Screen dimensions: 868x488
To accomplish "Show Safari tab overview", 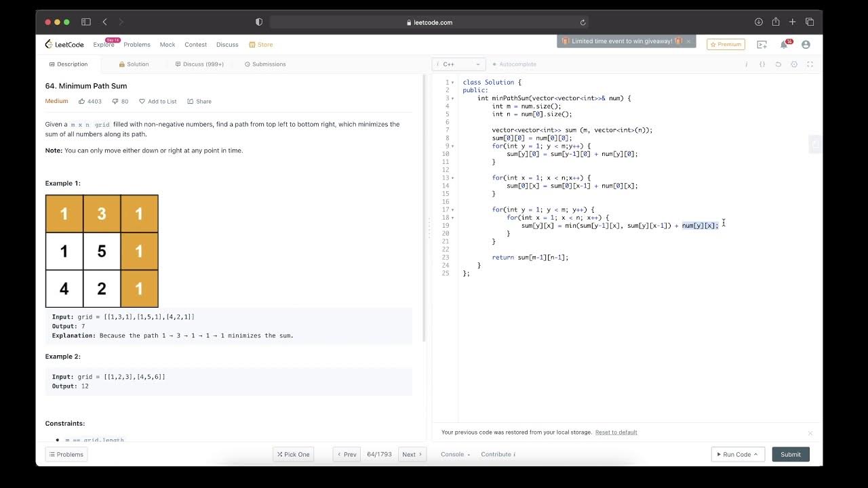I will coord(810,22).
